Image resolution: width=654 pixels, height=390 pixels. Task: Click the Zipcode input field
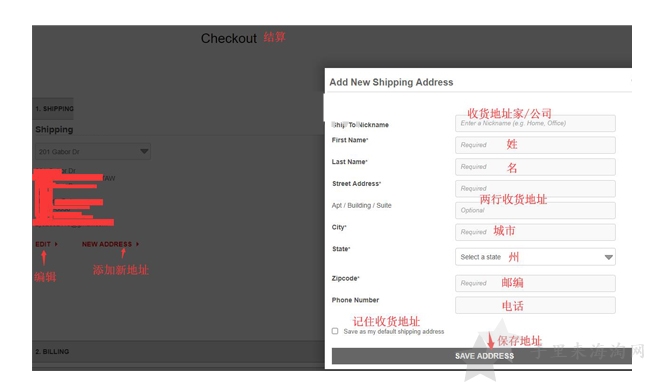pos(535,283)
